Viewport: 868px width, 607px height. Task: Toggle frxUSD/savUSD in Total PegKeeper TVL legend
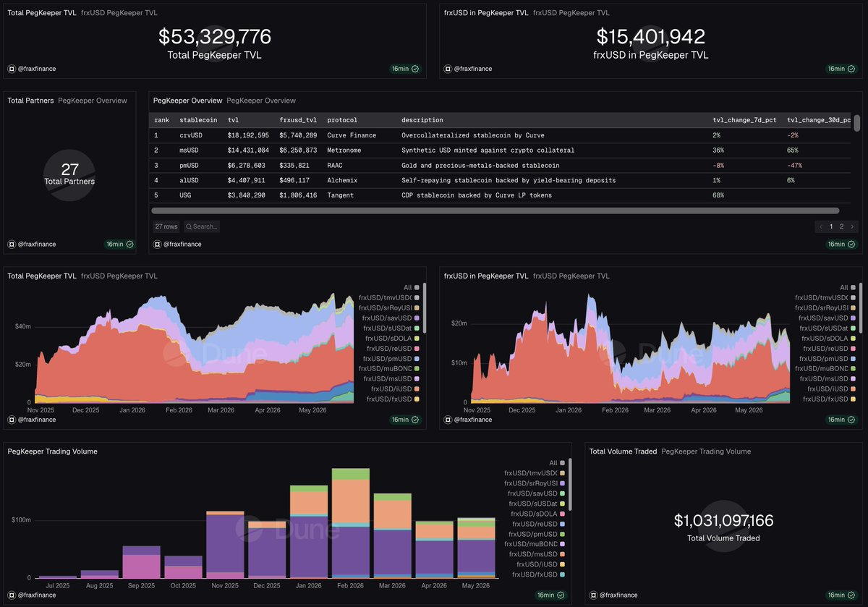click(x=390, y=318)
